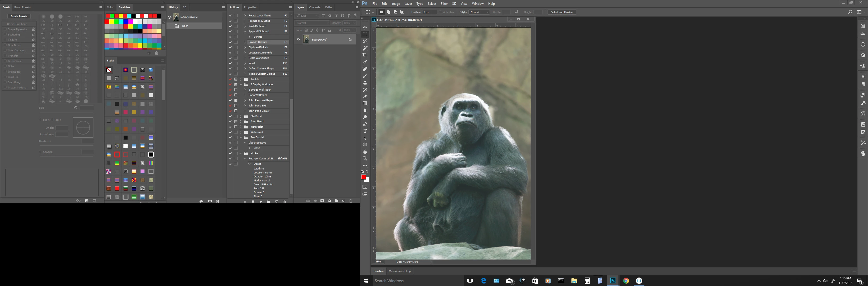Click the Brush Presets button
The image size is (868, 286).
[19, 16]
